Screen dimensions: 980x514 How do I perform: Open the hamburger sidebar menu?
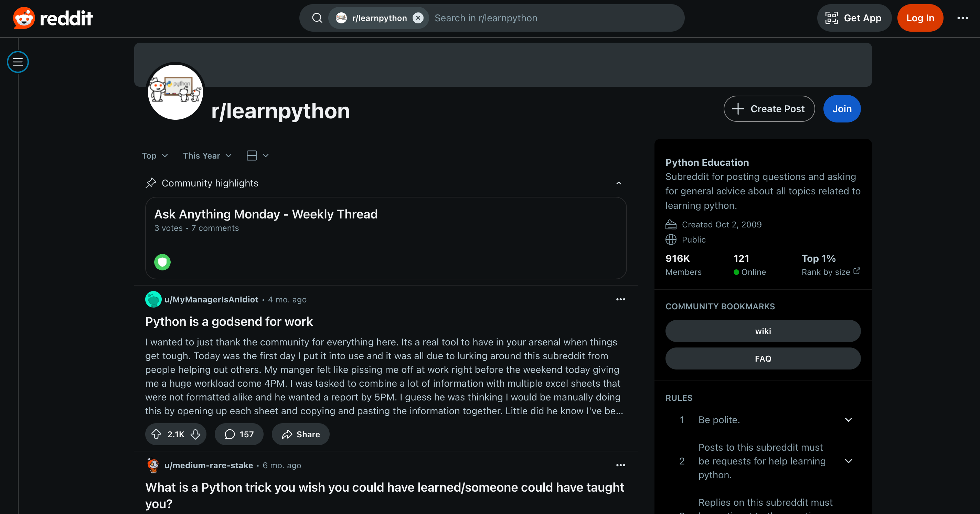[18, 62]
